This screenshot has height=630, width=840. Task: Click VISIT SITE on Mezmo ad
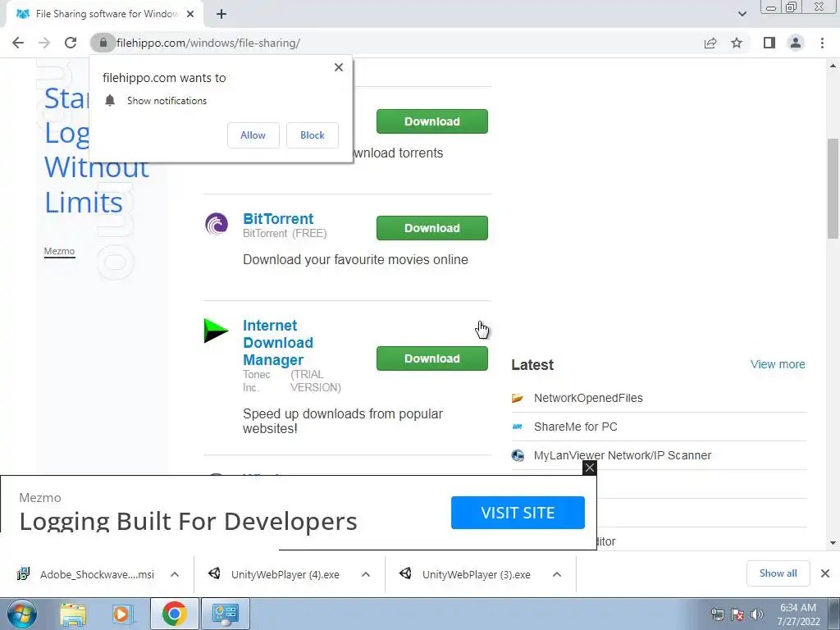(518, 513)
